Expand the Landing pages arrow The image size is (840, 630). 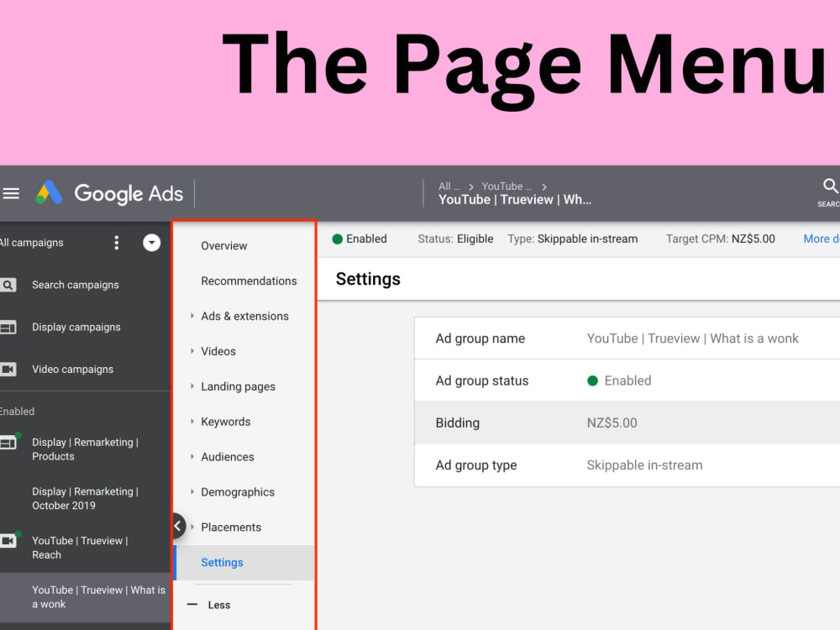tap(192, 386)
